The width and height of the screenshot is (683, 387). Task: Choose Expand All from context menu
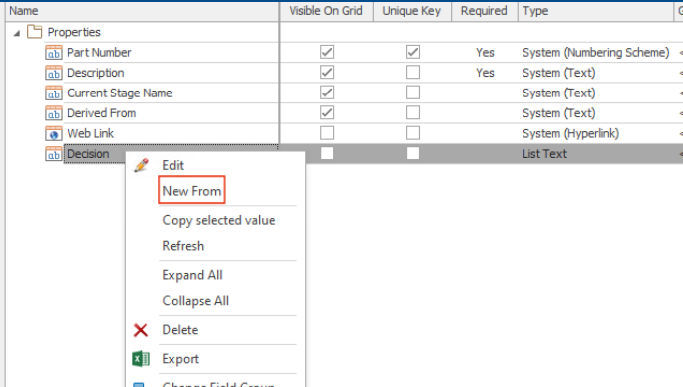pos(193,275)
